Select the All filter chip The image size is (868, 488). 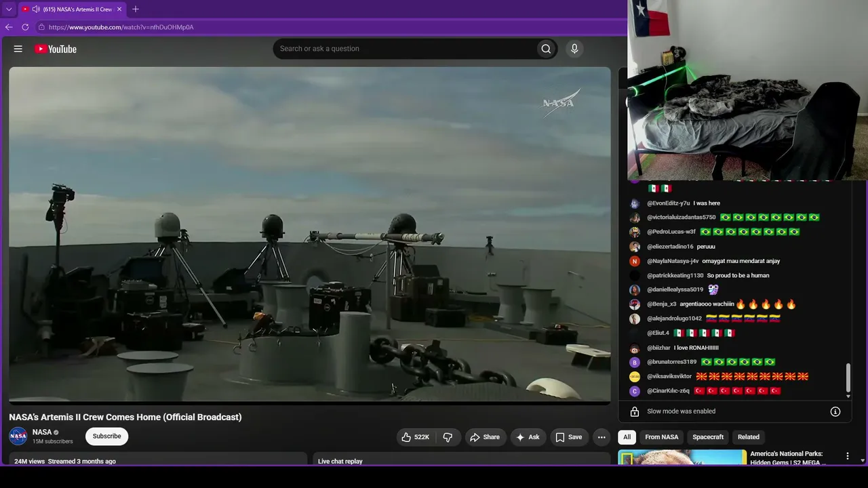(x=627, y=437)
